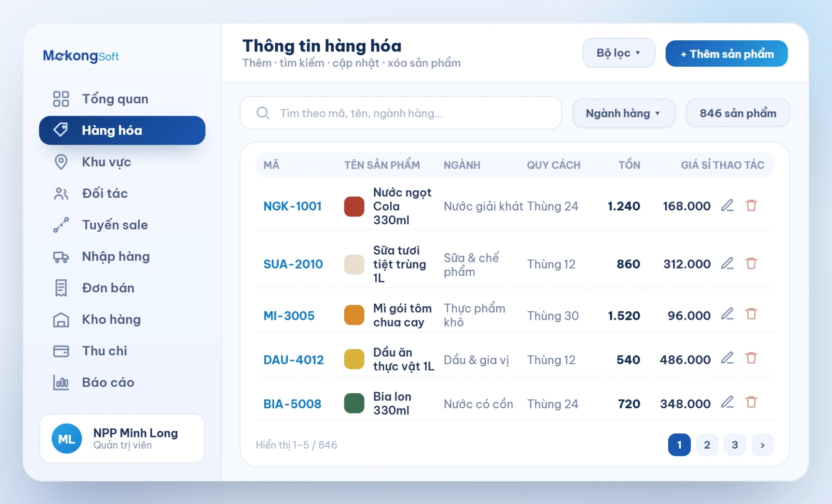Click the Khu vực location pin icon
Viewport: 832px width, 504px height.
61,162
